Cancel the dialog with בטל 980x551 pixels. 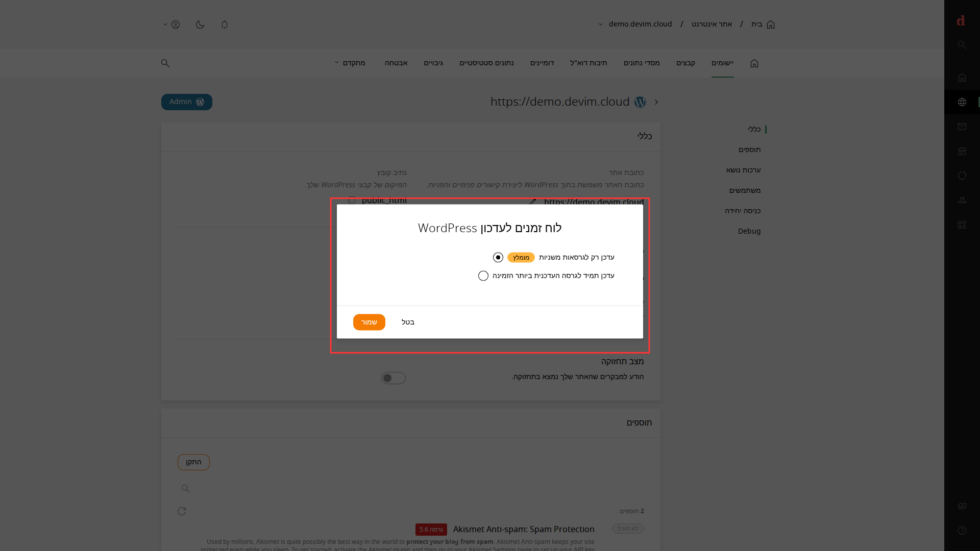[408, 322]
